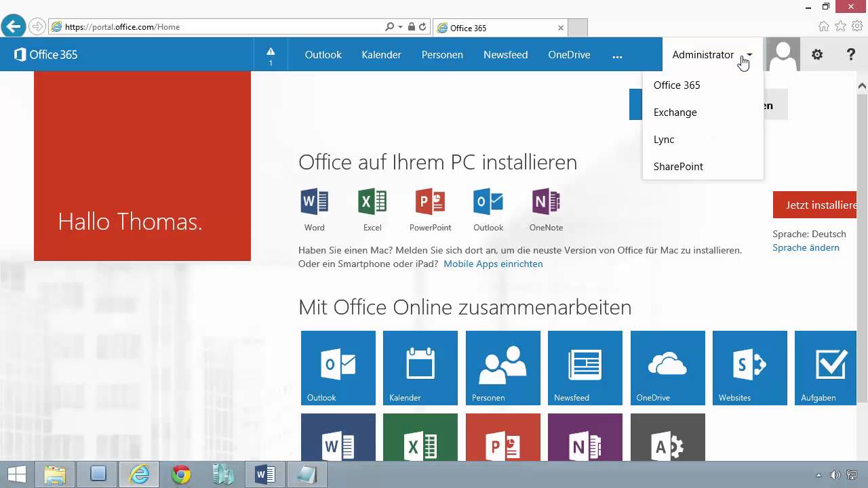Screen dimensions: 868x488
Task: Expand address bar search dropdown arrow
Action: 400,27
